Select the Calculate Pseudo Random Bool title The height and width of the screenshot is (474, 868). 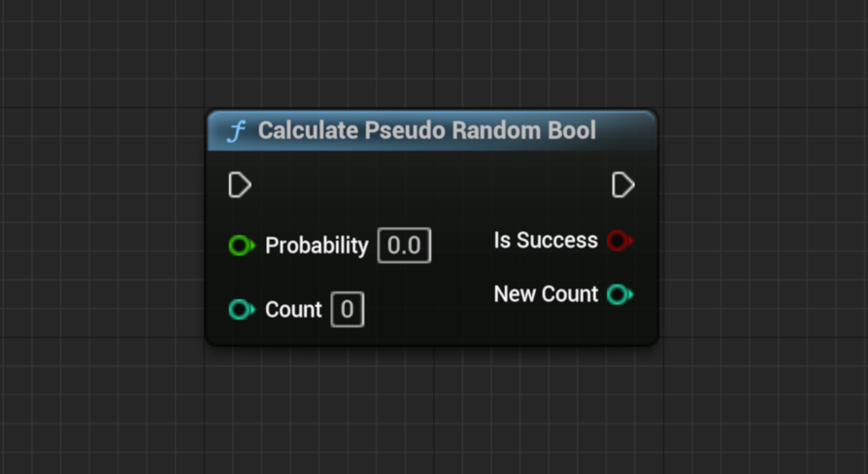[x=426, y=131]
